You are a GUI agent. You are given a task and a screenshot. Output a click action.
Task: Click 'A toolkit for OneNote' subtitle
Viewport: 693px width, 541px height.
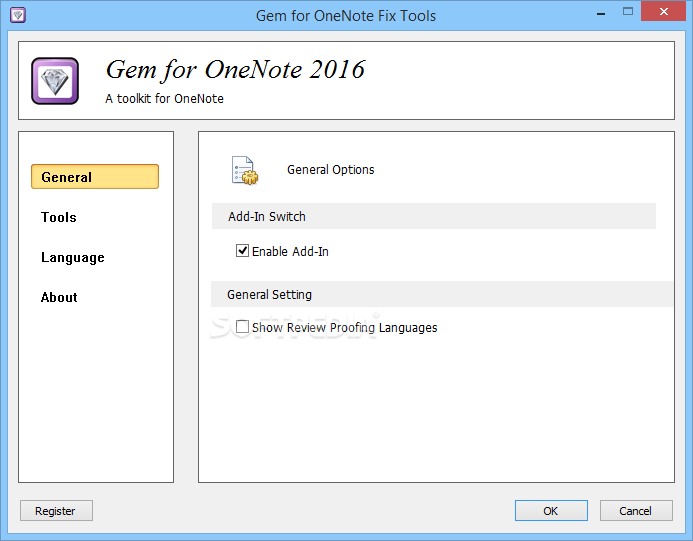164,99
